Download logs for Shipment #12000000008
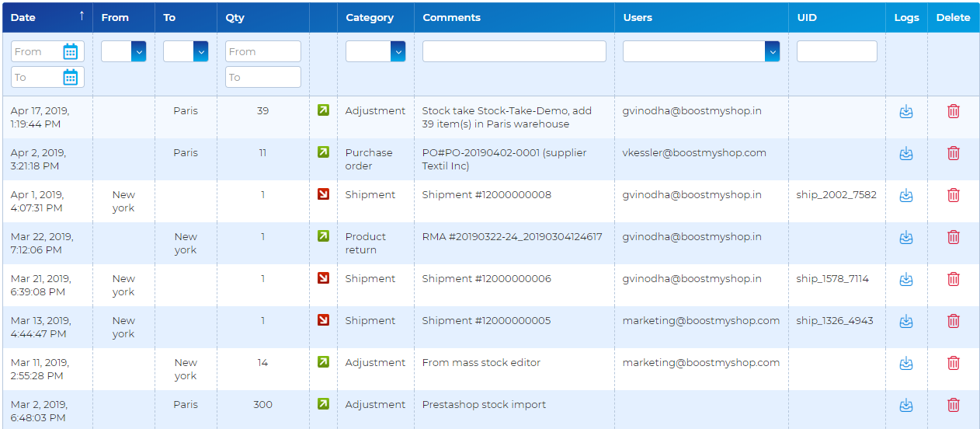The image size is (980, 429). tap(905, 195)
